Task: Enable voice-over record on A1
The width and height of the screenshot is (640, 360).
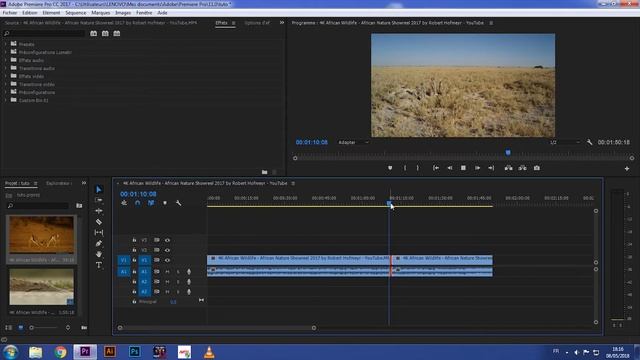Action: tap(189, 271)
